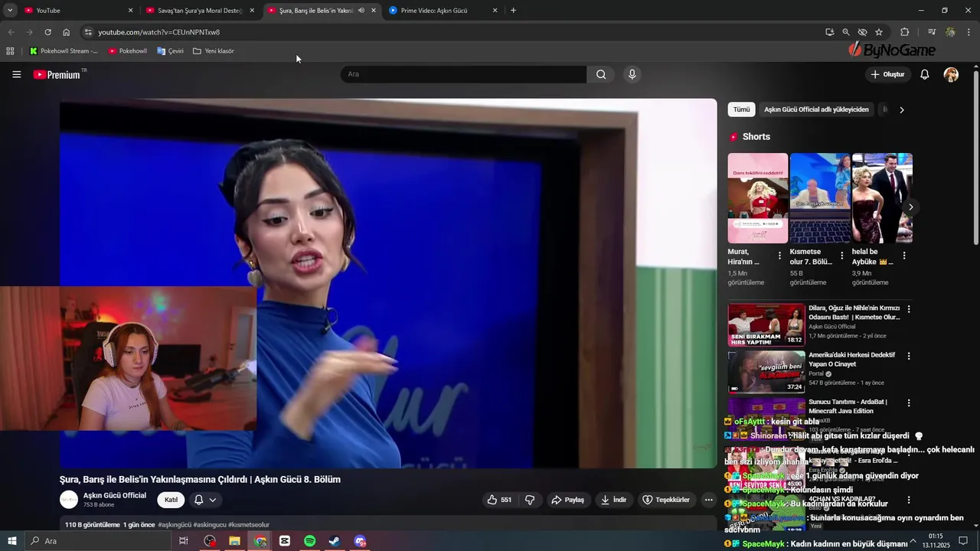Image resolution: width=980 pixels, height=551 pixels.
Task: Switch to the first YouTube tab
Action: [x=77, y=11]
